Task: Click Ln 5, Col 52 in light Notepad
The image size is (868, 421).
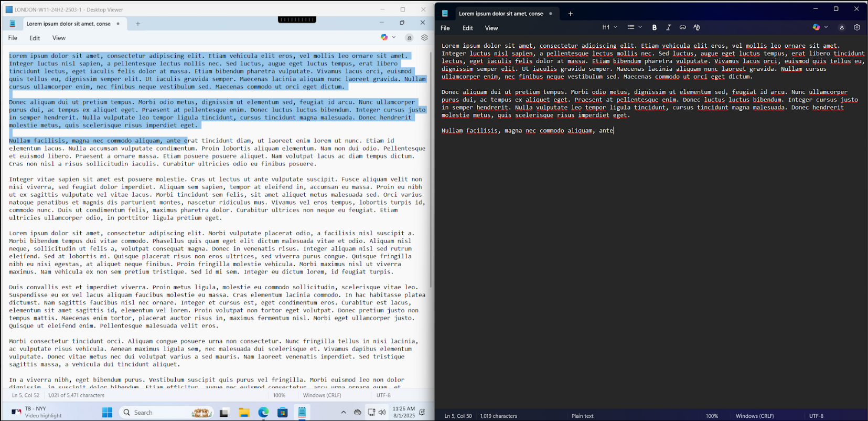Action: [x=26, y=395]
